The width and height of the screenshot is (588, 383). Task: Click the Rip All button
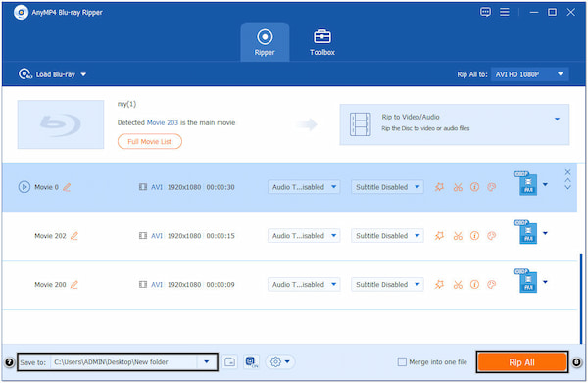[x=521, y=362]
